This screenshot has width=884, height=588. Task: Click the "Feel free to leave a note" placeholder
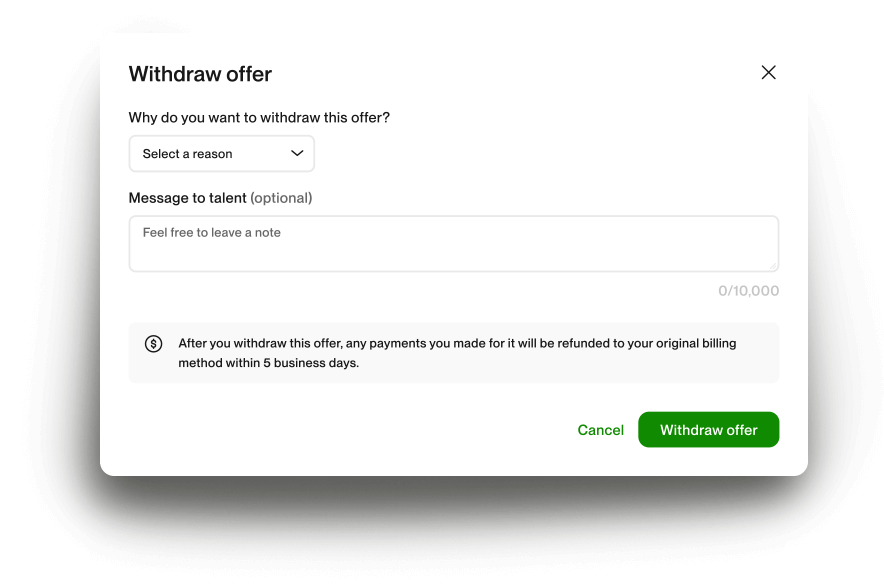(x=212, y=233)
